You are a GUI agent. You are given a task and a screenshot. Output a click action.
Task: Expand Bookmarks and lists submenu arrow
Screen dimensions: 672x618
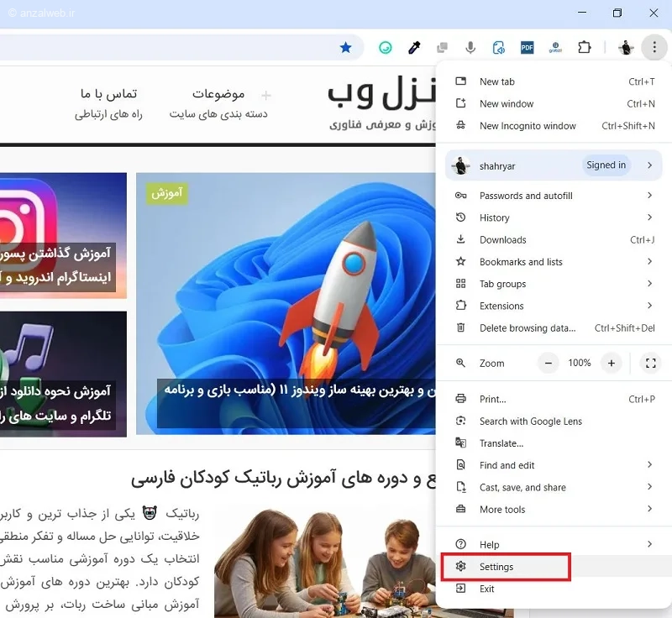point(649,261)
